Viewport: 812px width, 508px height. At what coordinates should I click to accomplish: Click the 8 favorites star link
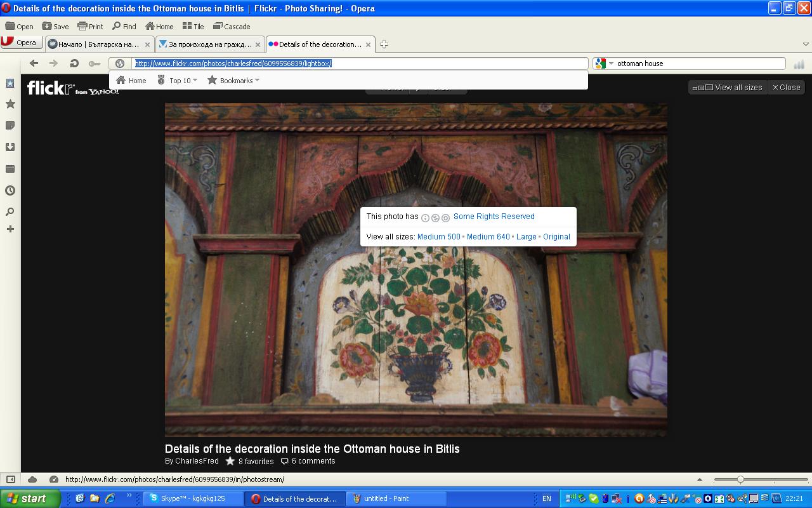pos(250,461)
